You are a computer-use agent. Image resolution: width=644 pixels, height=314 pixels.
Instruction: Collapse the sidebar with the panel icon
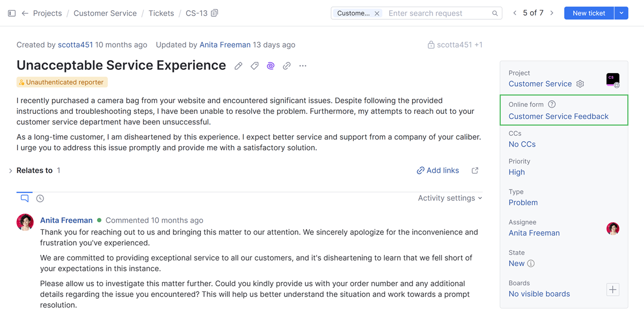click(x=12, y=13)
